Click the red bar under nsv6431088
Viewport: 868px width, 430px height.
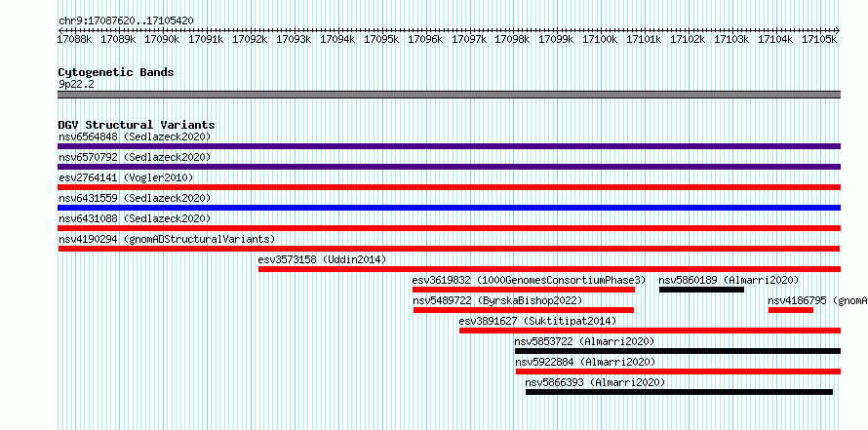[x=449, y=228]
